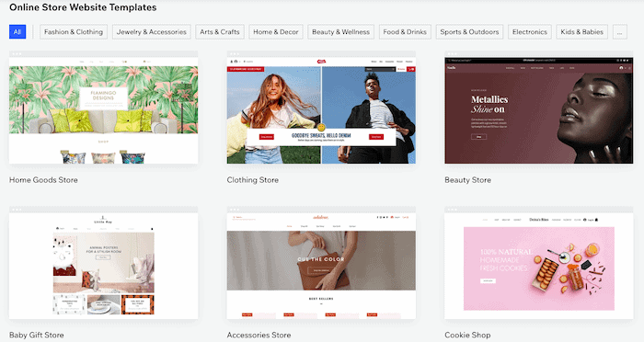The image size is (644, 342).
Task: Filter by Jewelry & Accessories
Action: point(152,32)
